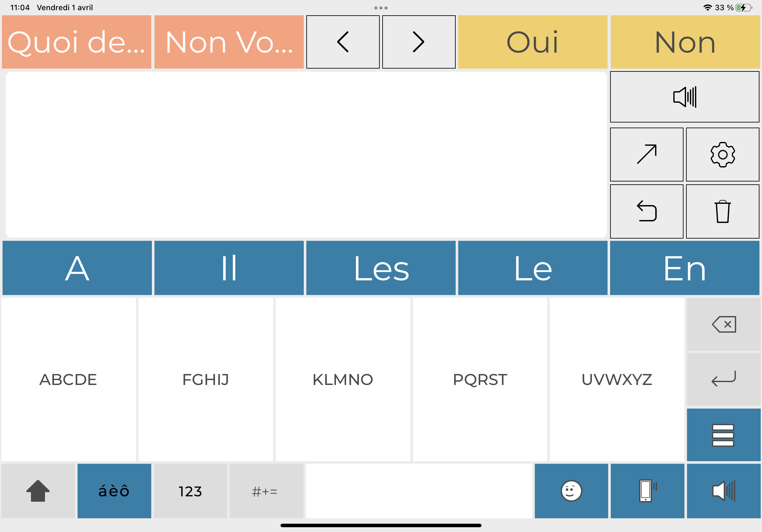Clear text with the trash icon
The image size is (762, 532).
[722, 211]
